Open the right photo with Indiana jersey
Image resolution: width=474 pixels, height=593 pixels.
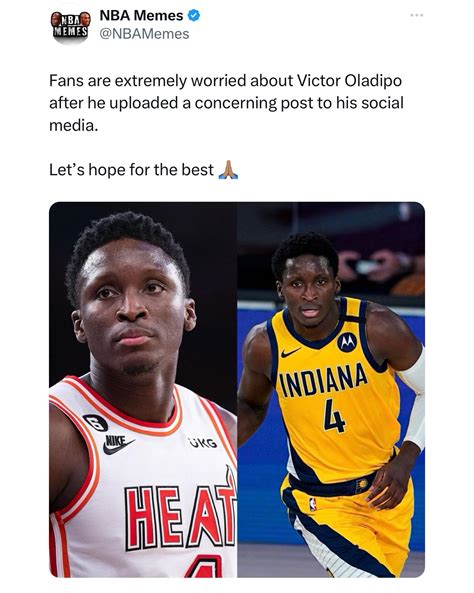[331, 390]
